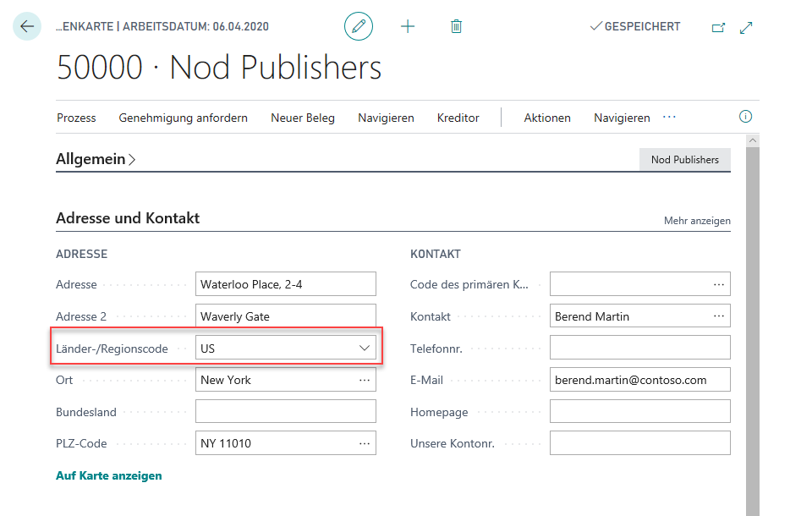
Task: Click the Auf Karte anzeigen link
Action: pos(109,475)
